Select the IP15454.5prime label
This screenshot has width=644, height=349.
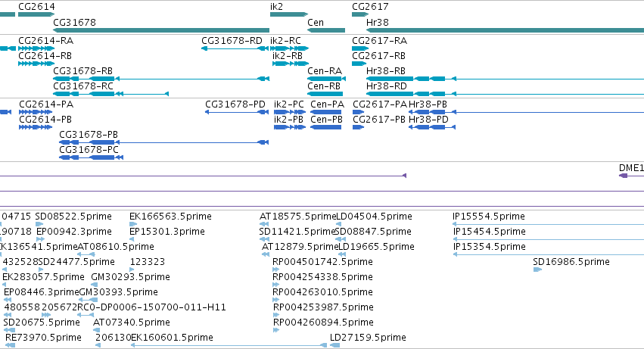coord(490,232)
